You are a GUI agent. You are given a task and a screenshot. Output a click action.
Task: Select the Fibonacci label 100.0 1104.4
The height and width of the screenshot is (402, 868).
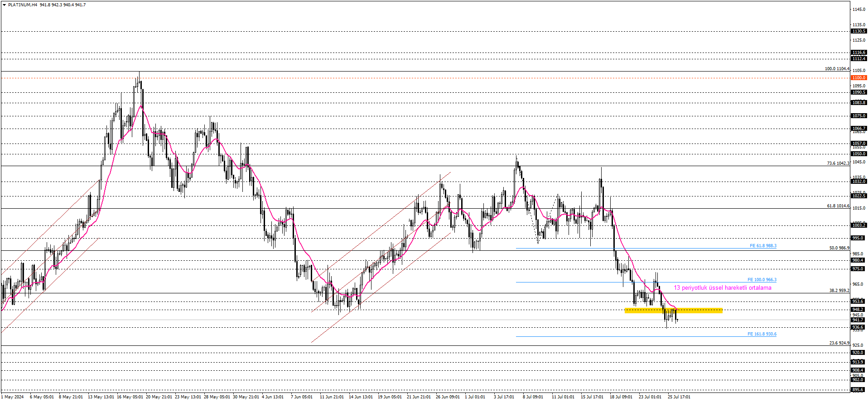837,69
